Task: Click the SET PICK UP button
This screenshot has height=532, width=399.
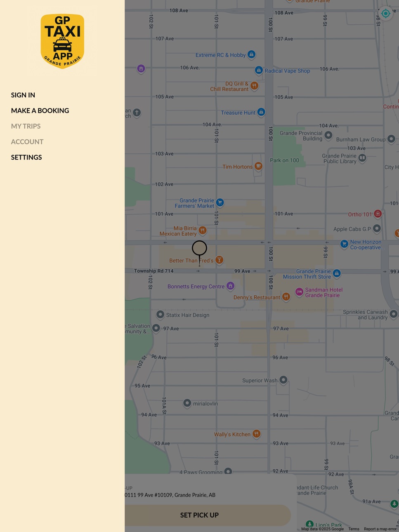Action: 208,515
